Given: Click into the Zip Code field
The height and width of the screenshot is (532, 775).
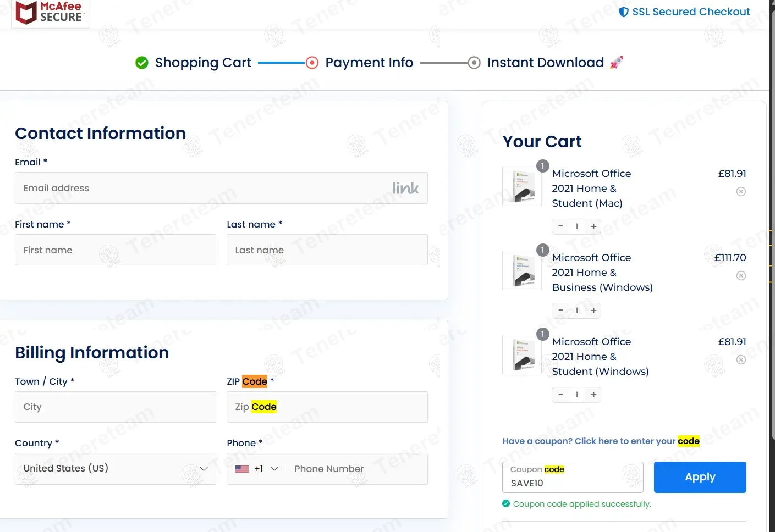Looking at the screenshot, I should [327, 407].
